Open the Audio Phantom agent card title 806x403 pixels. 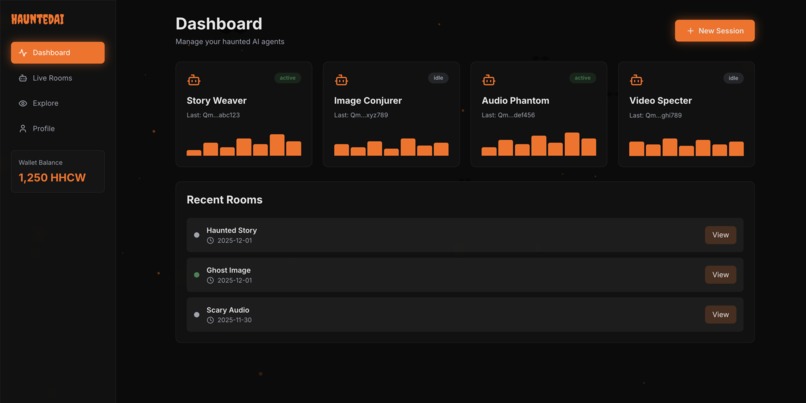[x=515, y=101]
